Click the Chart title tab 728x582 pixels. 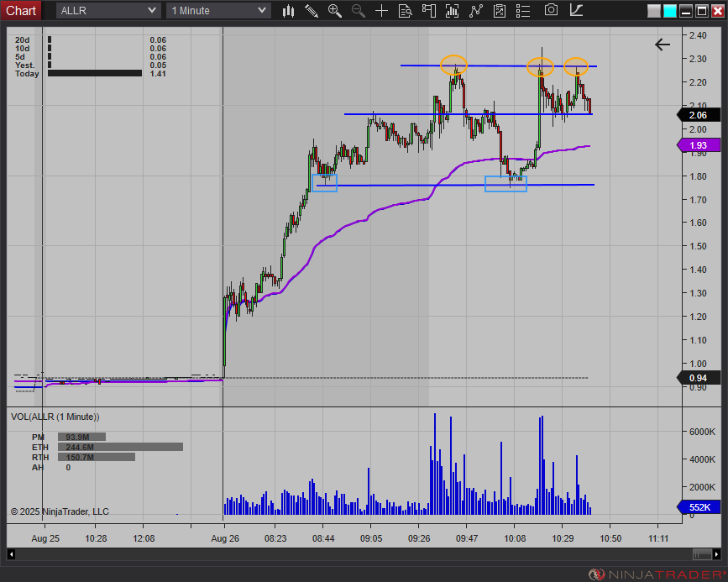21,10
